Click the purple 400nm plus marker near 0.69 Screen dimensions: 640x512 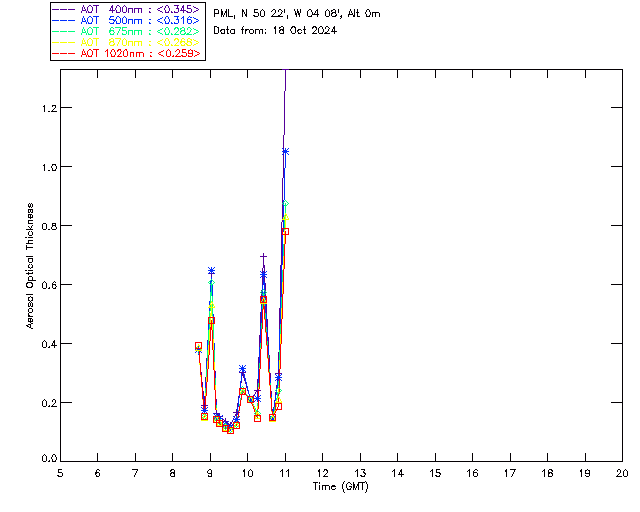coord(263,256)
